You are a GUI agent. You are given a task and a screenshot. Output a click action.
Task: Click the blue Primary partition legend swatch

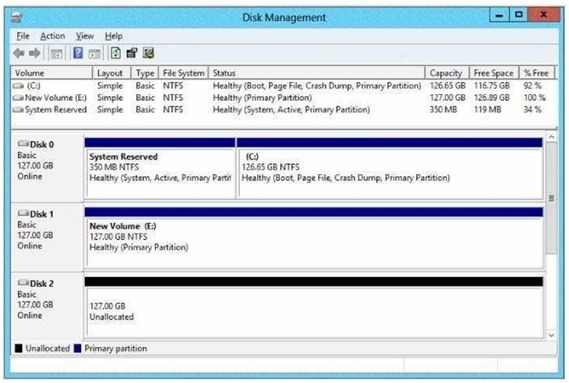pyautogui.click(x=77, y=349)
